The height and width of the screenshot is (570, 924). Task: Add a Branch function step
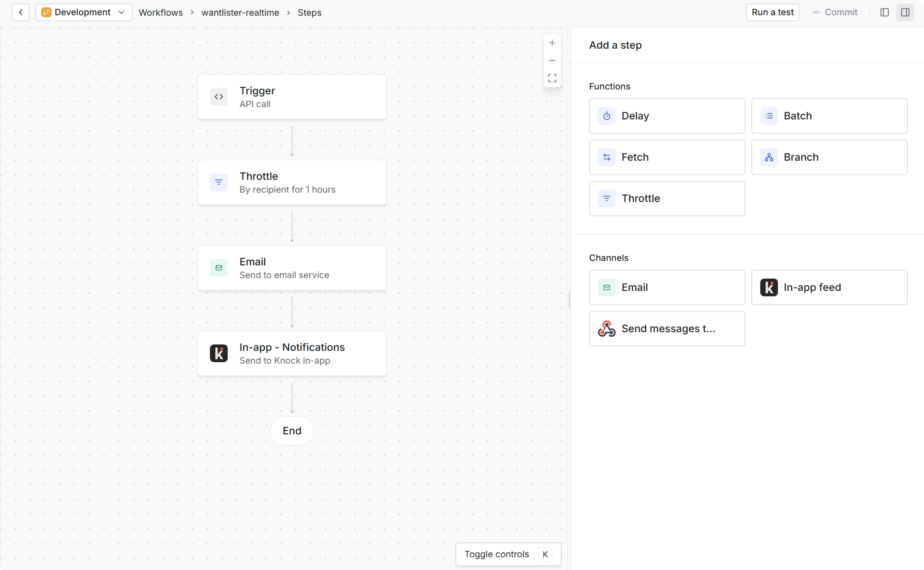coord(829,157)
